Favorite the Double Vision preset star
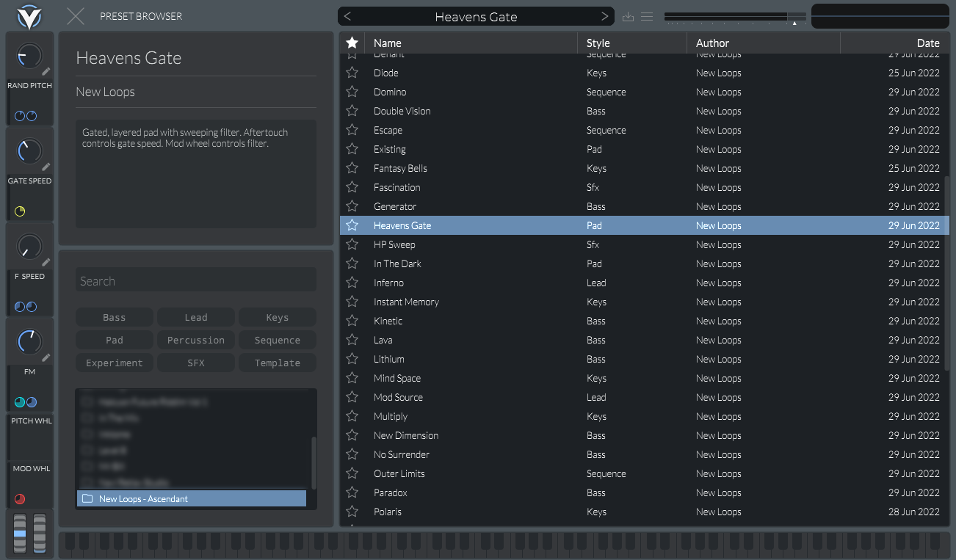 (x=352, y=111)
